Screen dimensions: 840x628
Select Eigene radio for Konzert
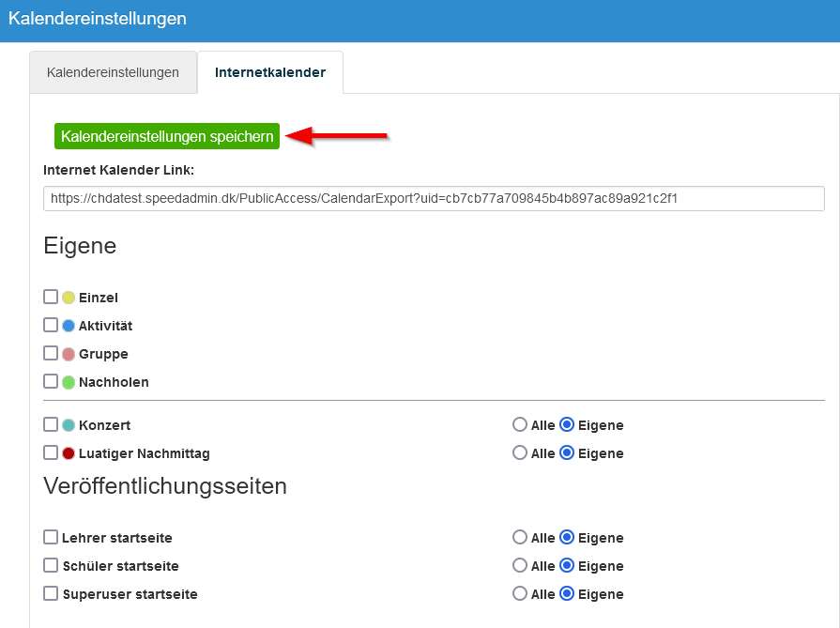point(567,424)
